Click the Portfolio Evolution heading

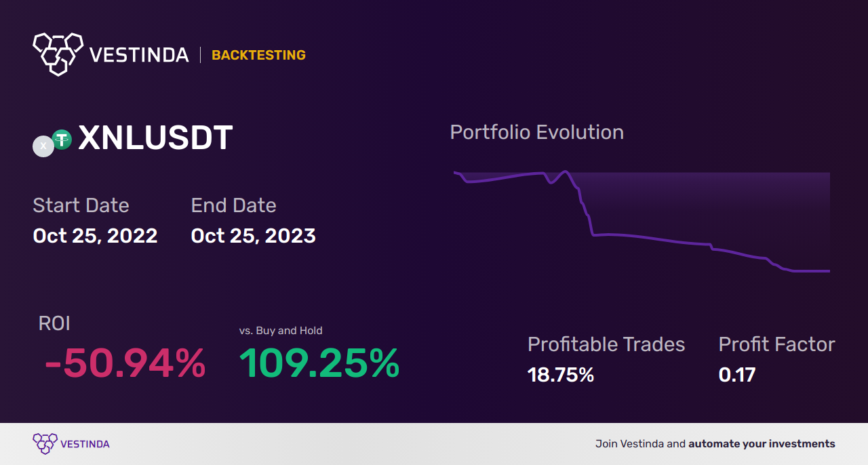click(537, 132)
